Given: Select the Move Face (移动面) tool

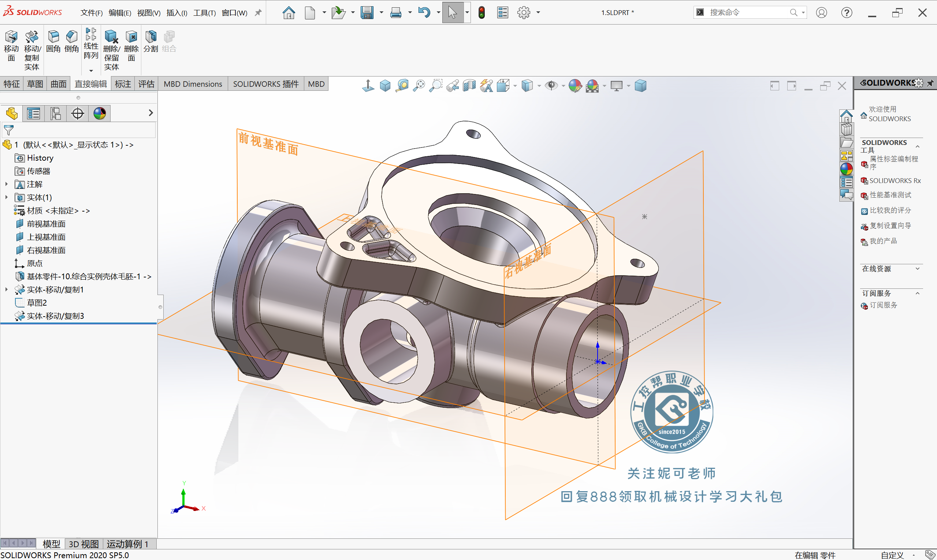Looking at the screenshot, I should click(x=11, y=46).
